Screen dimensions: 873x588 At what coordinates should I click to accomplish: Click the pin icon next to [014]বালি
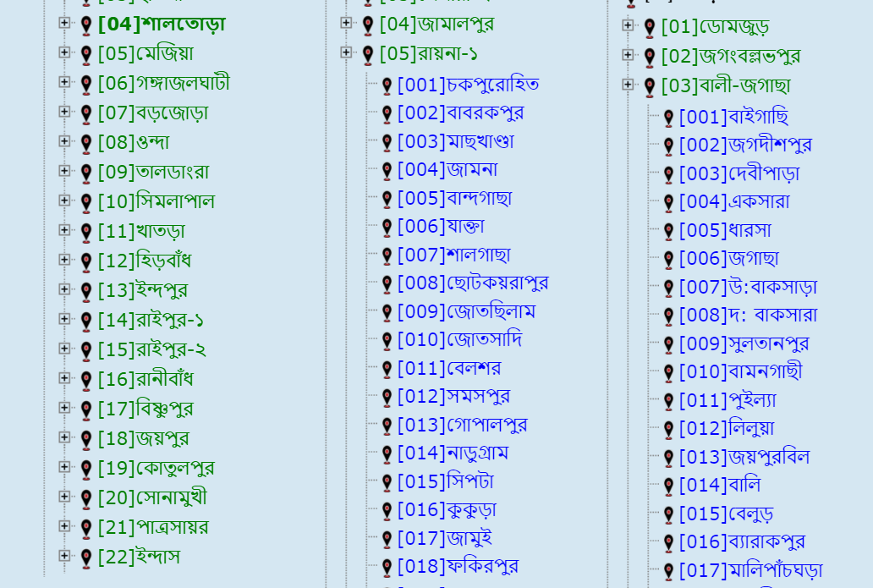pos(667,484)
